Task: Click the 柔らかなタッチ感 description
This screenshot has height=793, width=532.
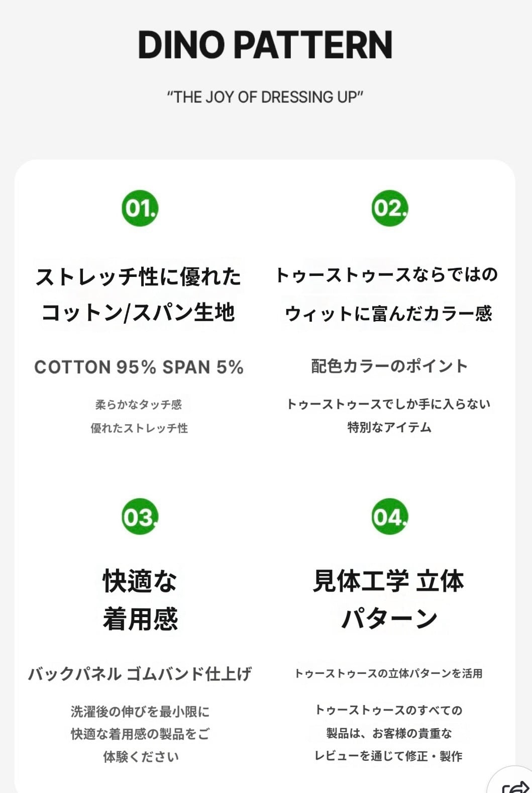Action: [139, 405]
